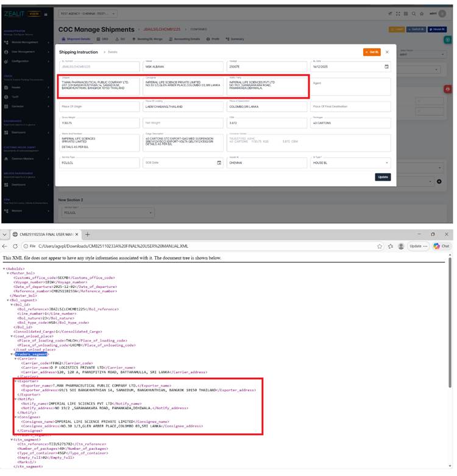Open the SOB Date calendar picker
Viewport: 457px width, 476px height.
click(x=219, y=163)
